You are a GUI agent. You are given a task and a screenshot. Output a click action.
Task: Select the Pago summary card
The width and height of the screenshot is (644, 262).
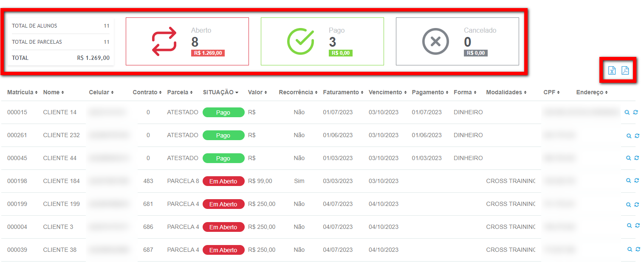(x=322, y=42)
